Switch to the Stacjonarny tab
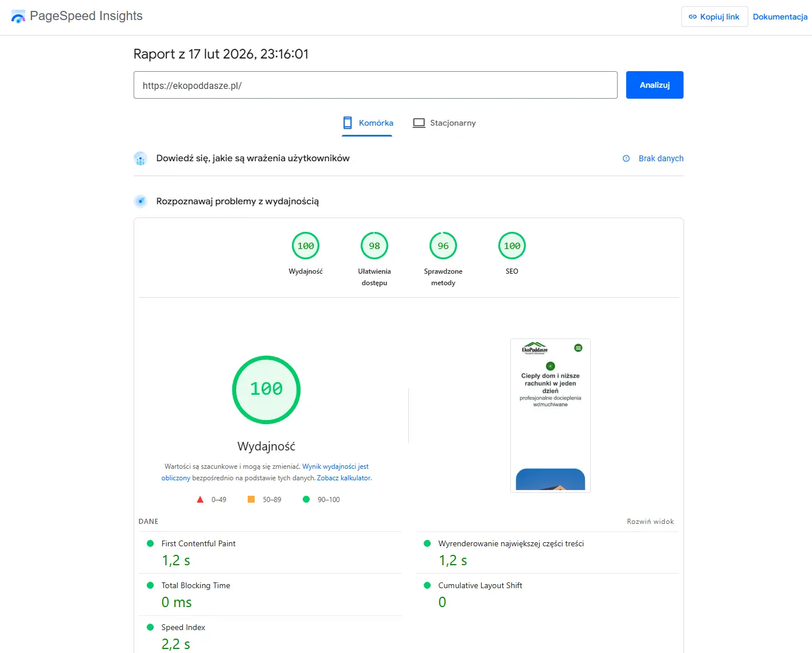812x653 pixels. tap(444, 123)
